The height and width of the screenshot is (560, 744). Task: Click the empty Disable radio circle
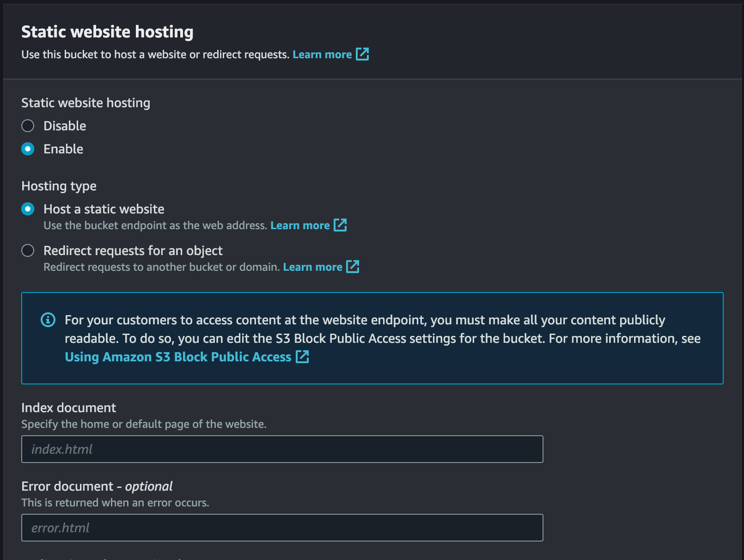[28, 125]
